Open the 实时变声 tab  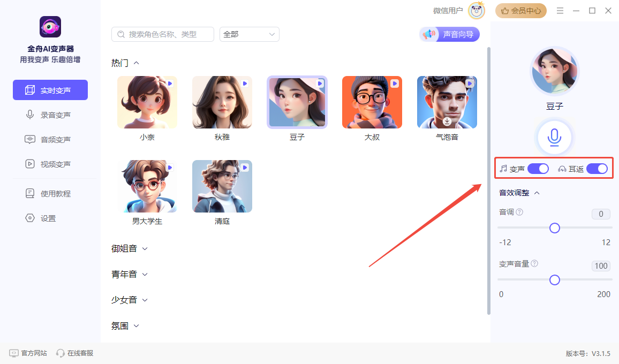coord(50,90)
